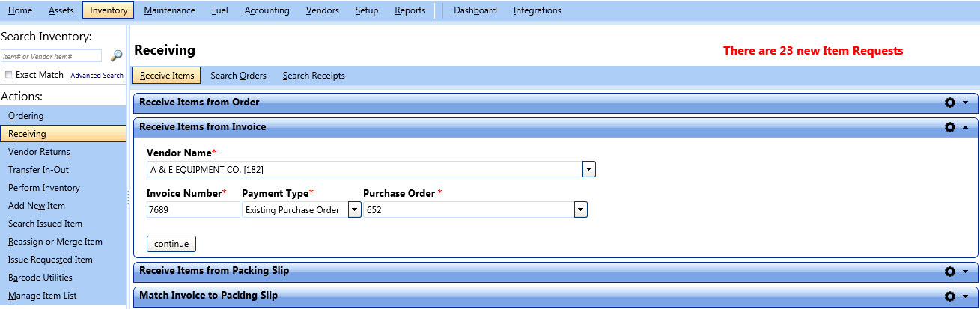Open gear settings for Receive Items from Invoice
The image size is (980, 309).
[950, 127]
